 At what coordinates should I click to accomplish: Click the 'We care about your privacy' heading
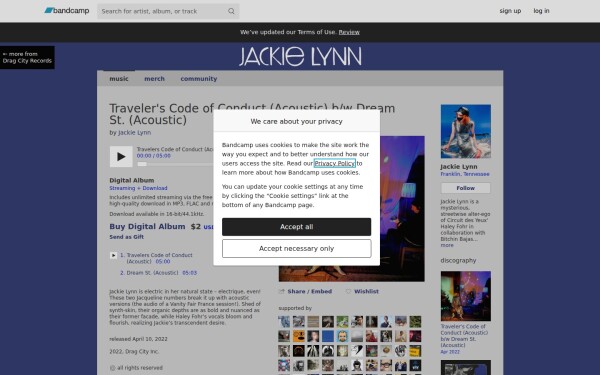coord(296,121)
